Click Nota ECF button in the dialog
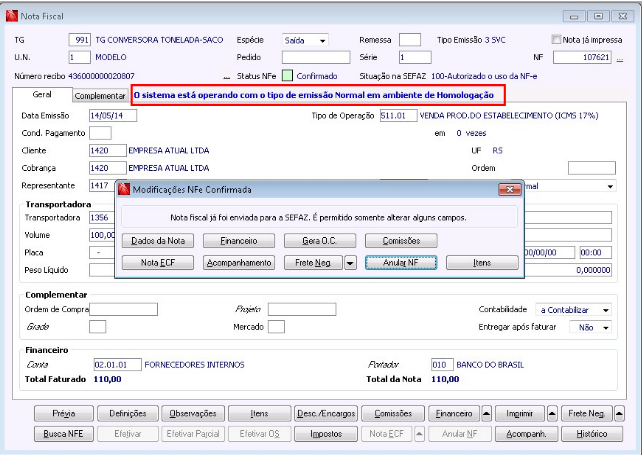The image size is (642, 455). click(x=158, y=263)
